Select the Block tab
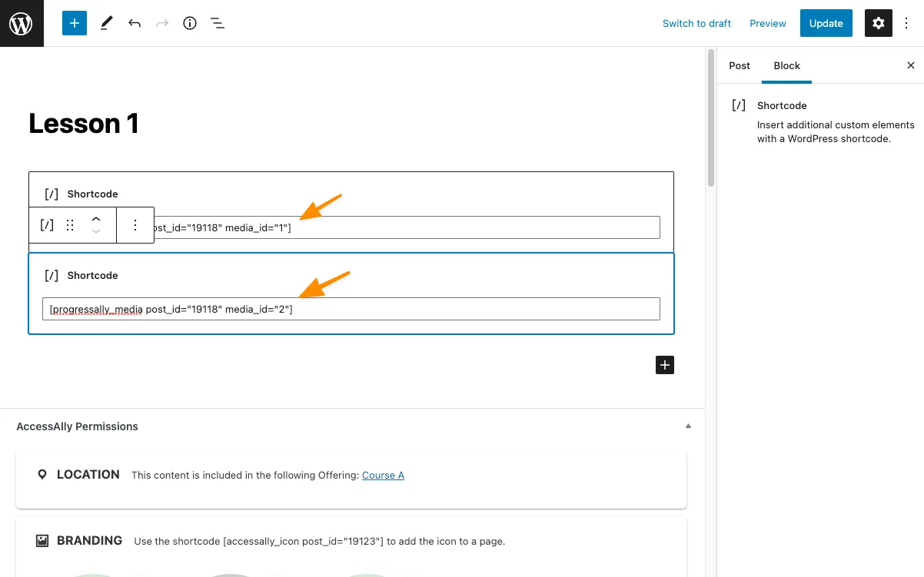Screen dimensions: 924x577 [x=786, y=65]
